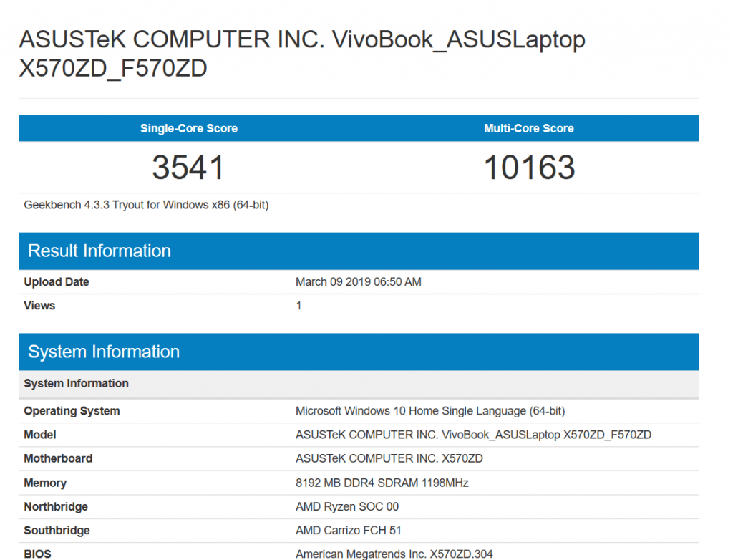
Task: Click the ASUSTeK COMPUTER INC. X570ZD motherboard value
Action: pyautogui.click(x=389, y=458)
